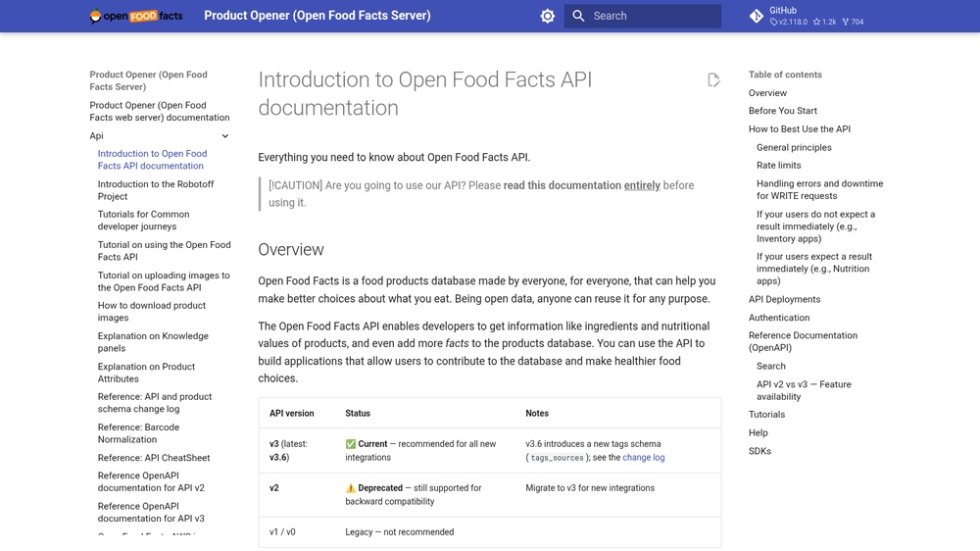Jump to How to Best Use the API
The width and height of the screenshot is (980, 551).
[x=800, y=128]
